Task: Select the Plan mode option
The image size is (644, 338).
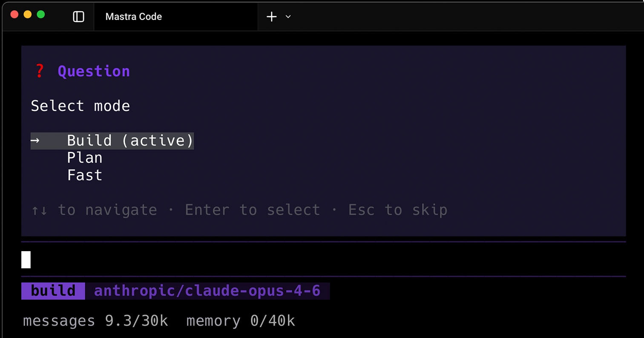Action: click(85, 158)
